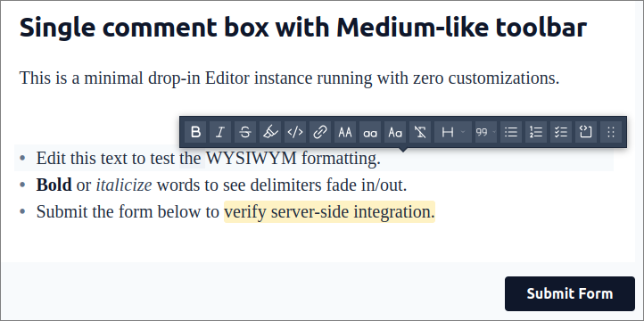Viewport: 644px width, 321px height.
Task: Click the highlighter marker icon
Action: 270,132
